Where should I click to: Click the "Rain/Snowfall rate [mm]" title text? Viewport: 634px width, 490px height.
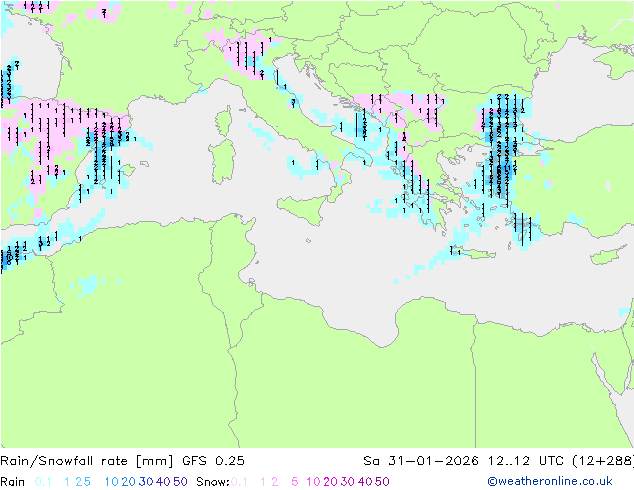coord(87,461)
